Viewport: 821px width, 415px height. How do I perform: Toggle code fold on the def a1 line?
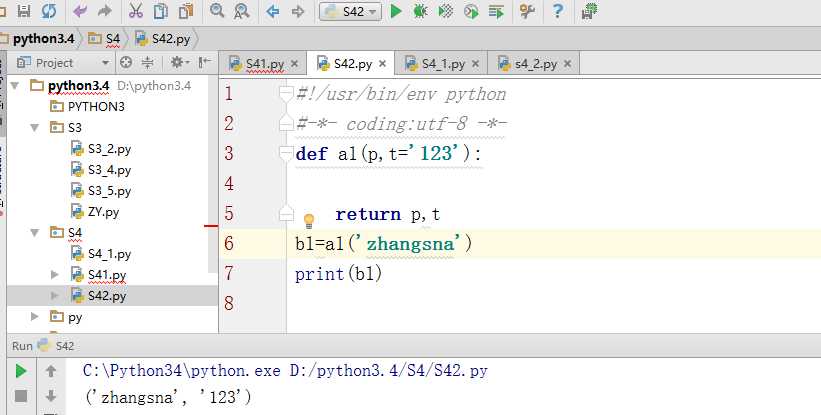pos(286,154)
